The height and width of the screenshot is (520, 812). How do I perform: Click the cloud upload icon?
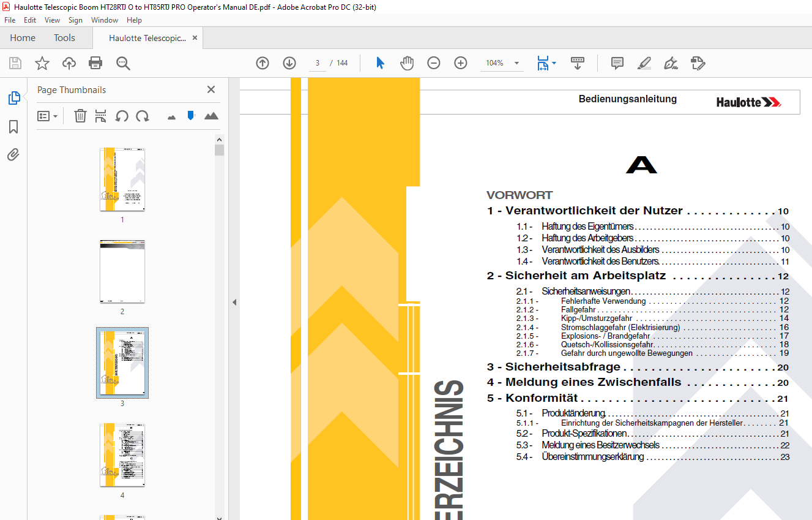click(69, 63)
